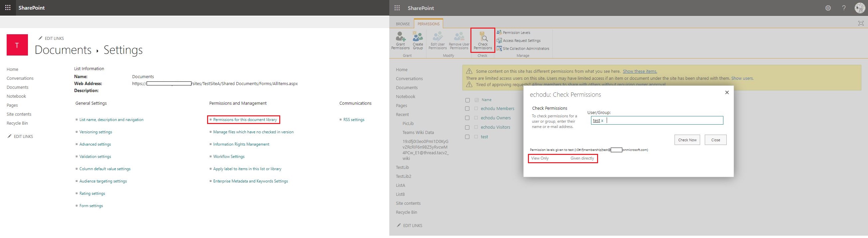This screenshot has height=238, width=868.
Task: Open echodu Members group link
Action: coord(497,109)
